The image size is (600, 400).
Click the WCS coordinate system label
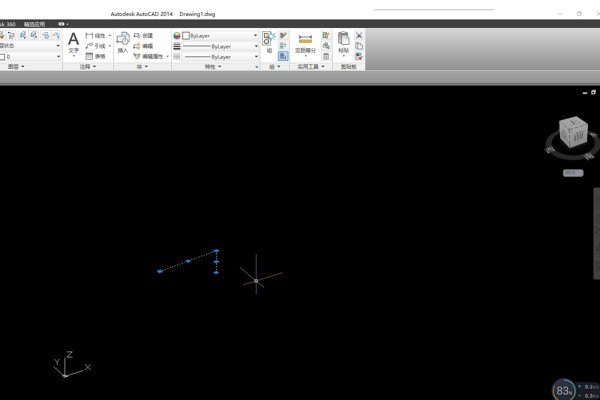[x=572, y=172]
